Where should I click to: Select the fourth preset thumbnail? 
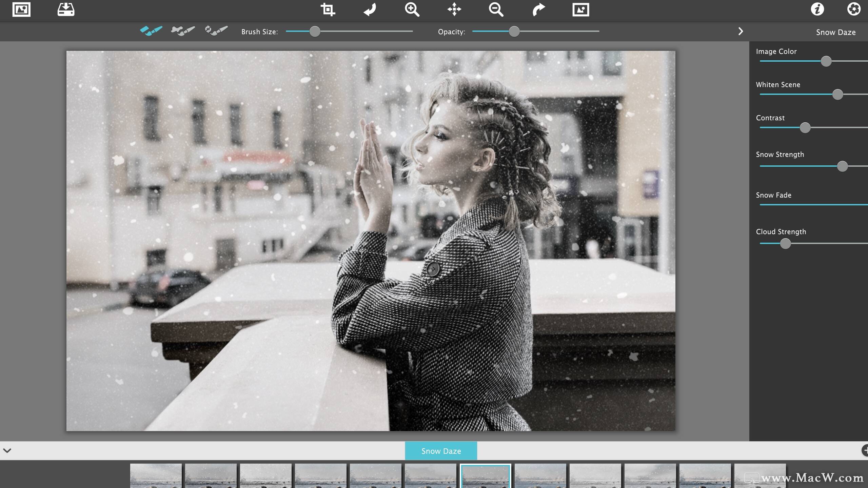tap(321, 476)
